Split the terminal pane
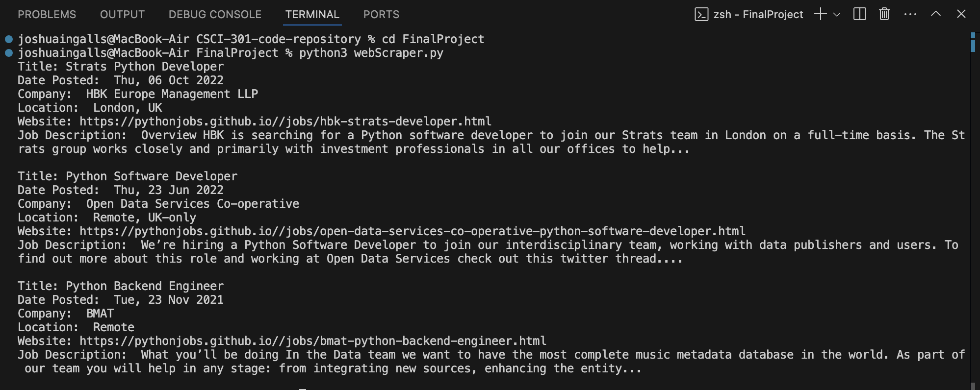This screenshot has height=390, width=980. pyautogui.click(x=860, y=14)
